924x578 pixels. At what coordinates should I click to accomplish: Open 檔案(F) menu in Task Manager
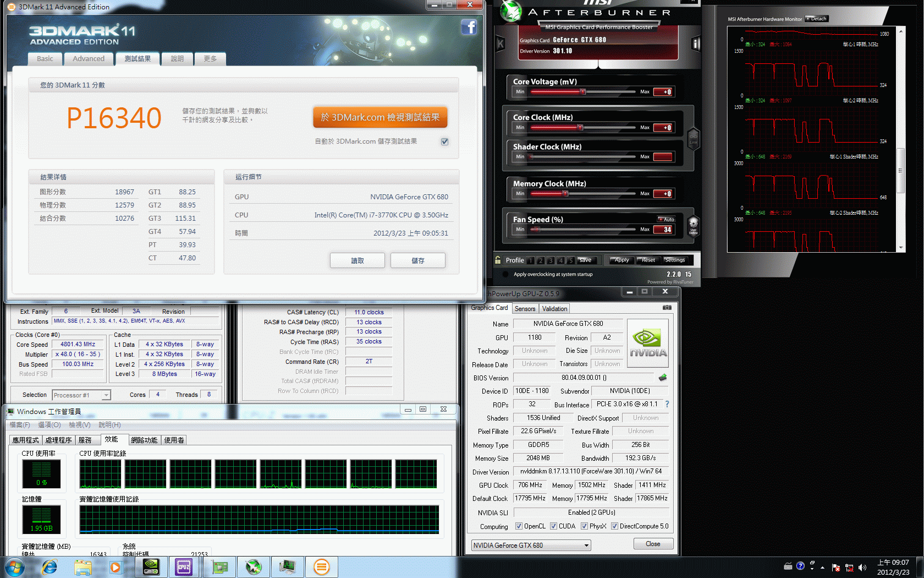tap(20, 425)
